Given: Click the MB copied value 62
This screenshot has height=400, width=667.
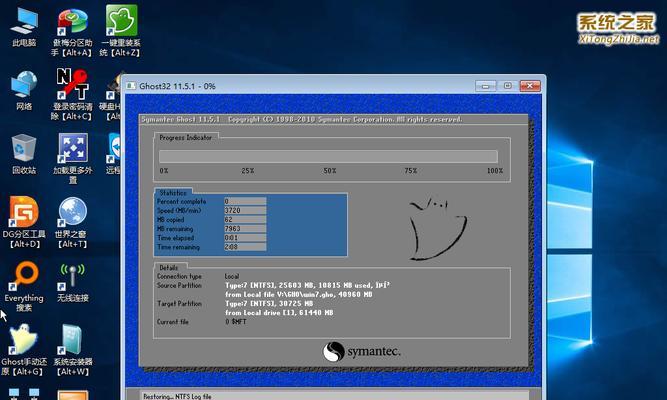Looking at the screenshot, I should click(245, 220).
